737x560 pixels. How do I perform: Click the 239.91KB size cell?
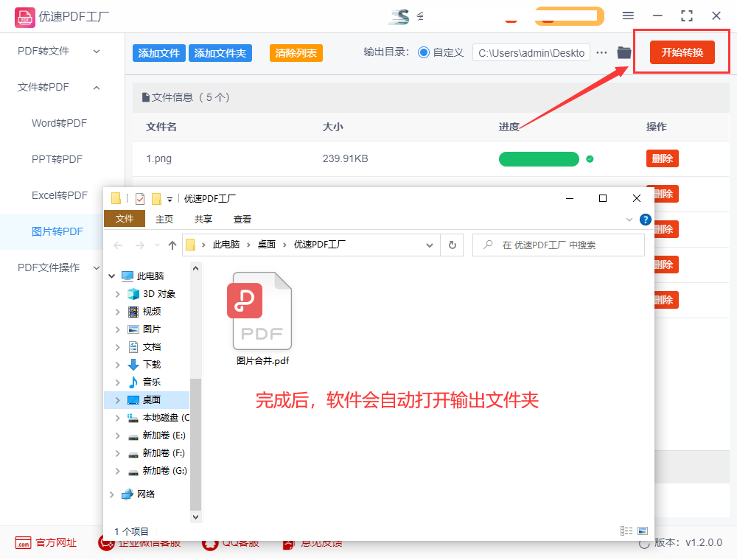point(345,159)
